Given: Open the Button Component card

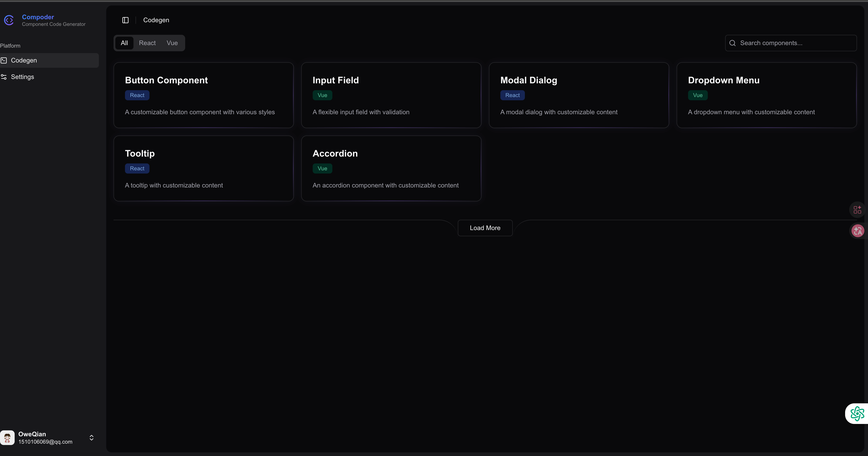Looking at the screenshot, I should pos(203,95).
